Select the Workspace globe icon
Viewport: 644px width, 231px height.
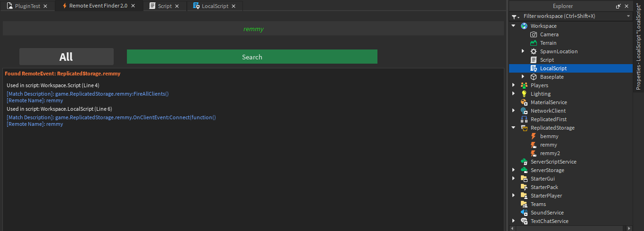[524, 26]
